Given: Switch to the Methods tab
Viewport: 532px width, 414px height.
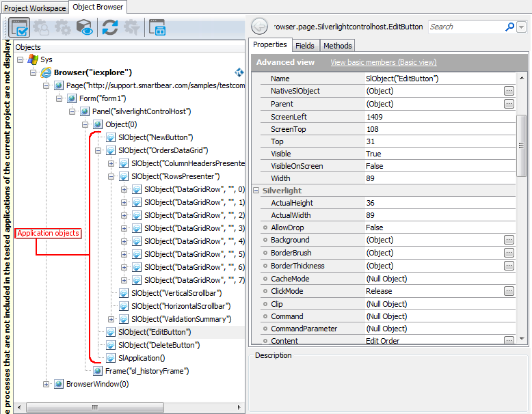Looking at the screenshot, I should [x=337, y=46].
